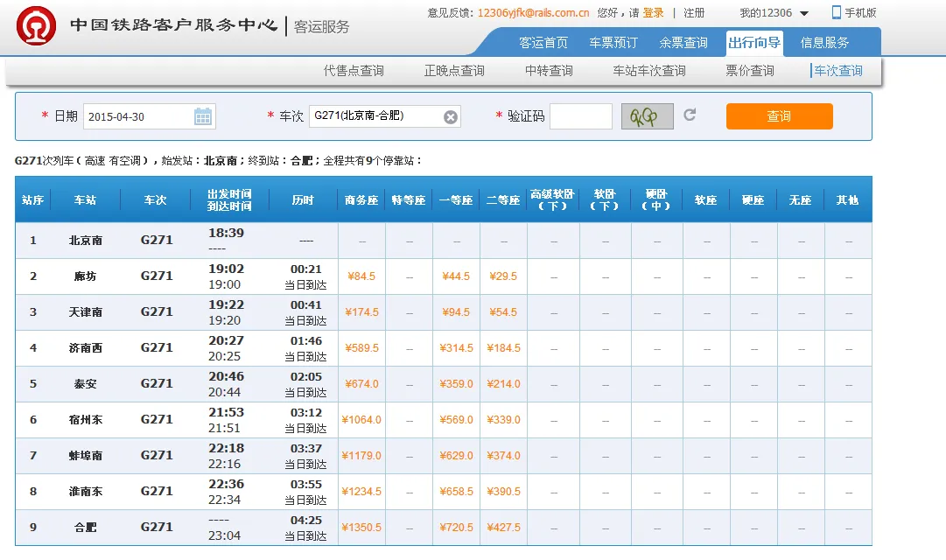Click station name 泰安

85,384
